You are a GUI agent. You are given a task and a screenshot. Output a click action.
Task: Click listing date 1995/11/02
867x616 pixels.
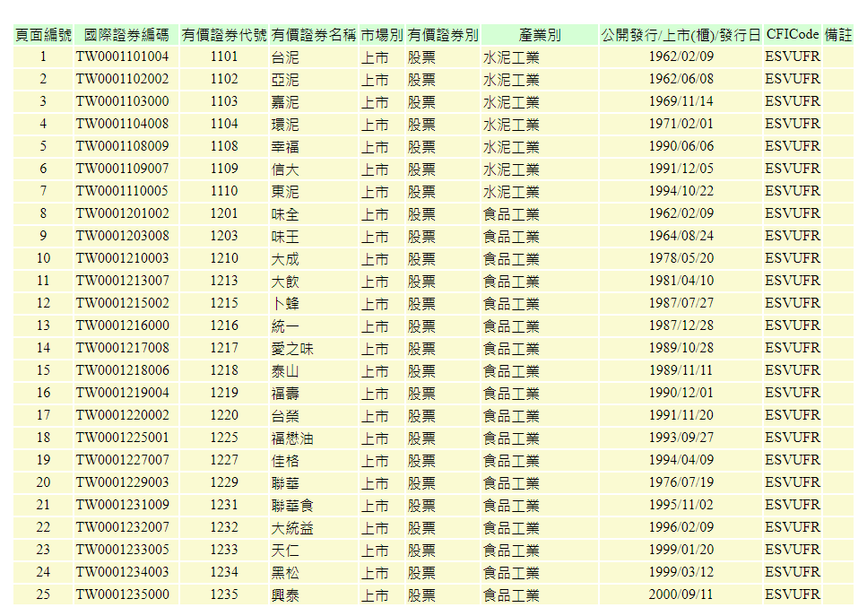coord(681,504)
